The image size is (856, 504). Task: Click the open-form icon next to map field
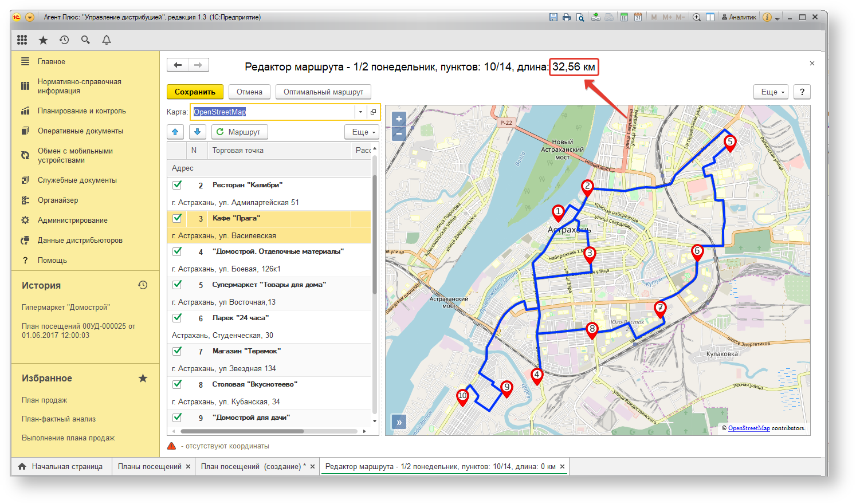point(373,112)
